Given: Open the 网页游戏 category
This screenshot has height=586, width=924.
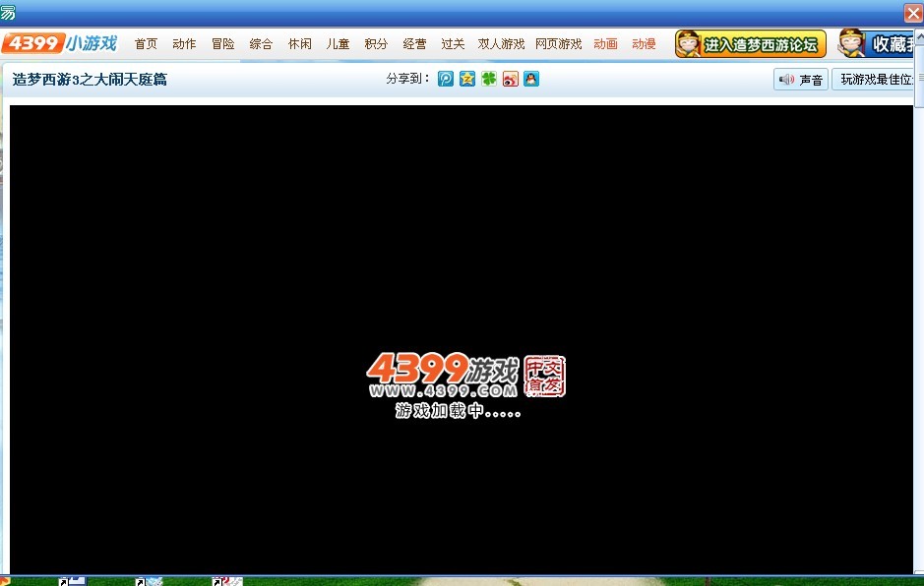Looking at the screenshot, I should [558, 44].
